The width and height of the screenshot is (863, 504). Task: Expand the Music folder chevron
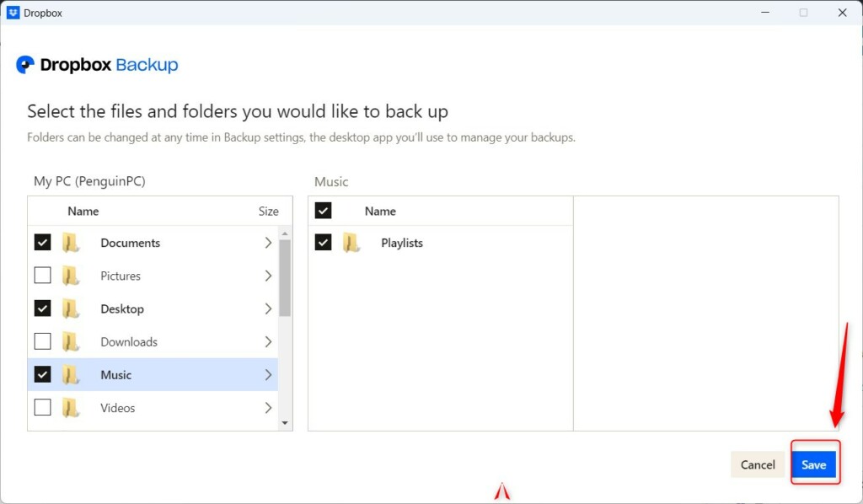(268, 375)
